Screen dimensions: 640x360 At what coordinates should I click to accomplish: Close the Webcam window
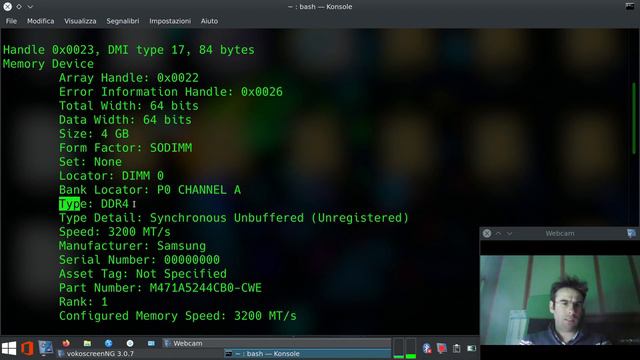487,233
